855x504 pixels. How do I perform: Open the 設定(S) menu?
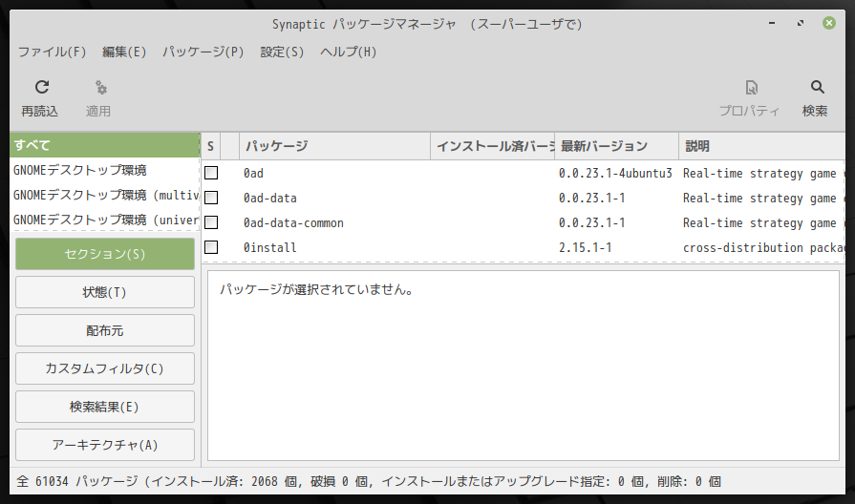282,52
